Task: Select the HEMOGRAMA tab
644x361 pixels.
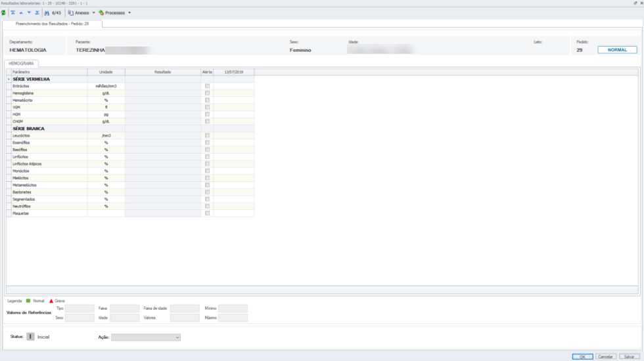Action: pyautogui.click(x=21, y=64)
